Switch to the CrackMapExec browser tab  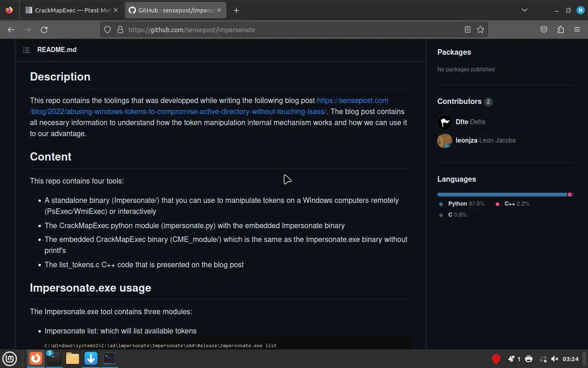72,10
